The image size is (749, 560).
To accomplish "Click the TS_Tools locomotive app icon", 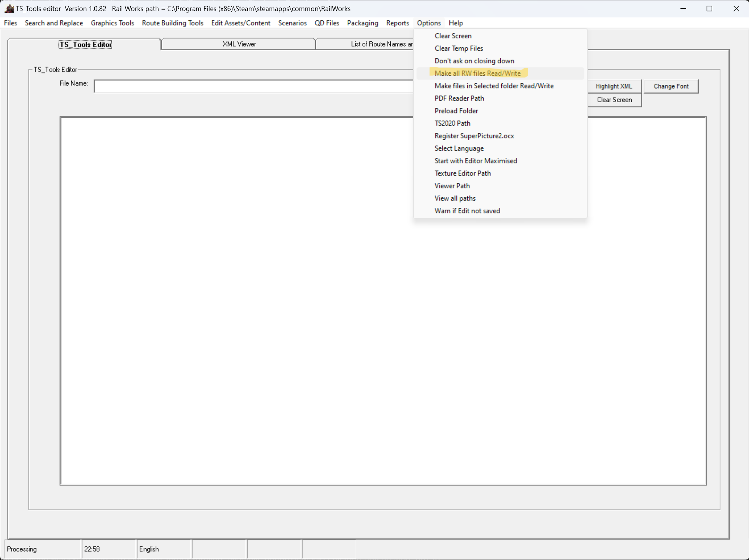I will [9, 8].
